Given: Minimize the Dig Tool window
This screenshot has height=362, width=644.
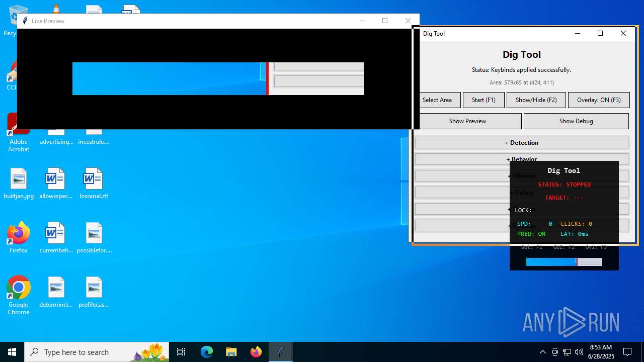Looking at the screenshot, I should pyautogui.click(x=578, y=33).
